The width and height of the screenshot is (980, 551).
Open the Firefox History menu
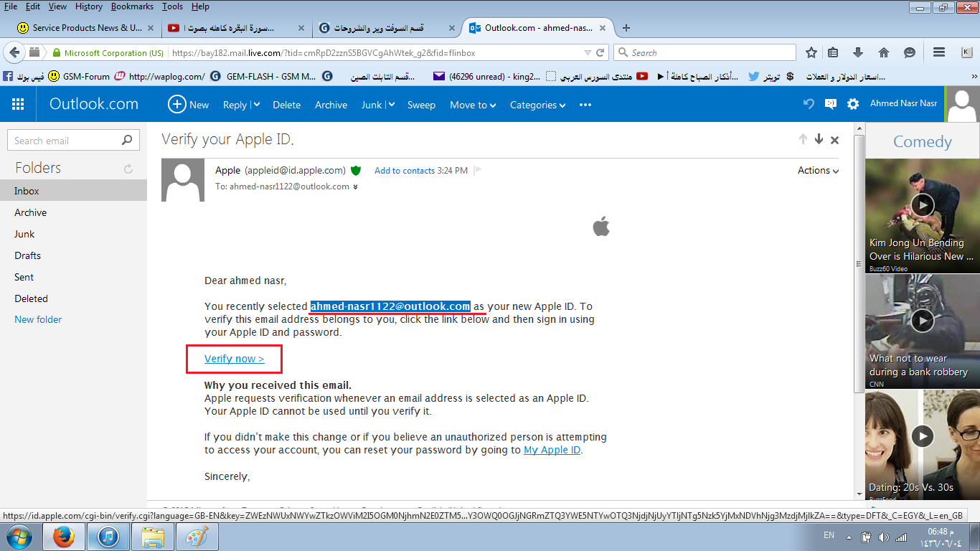tap(88, 6)
